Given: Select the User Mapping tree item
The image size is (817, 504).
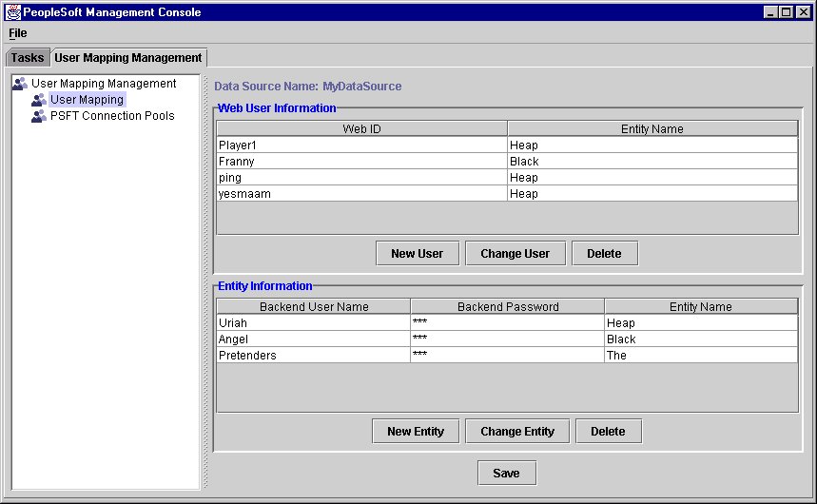Looking at the screenshot, I should [87, 100].
